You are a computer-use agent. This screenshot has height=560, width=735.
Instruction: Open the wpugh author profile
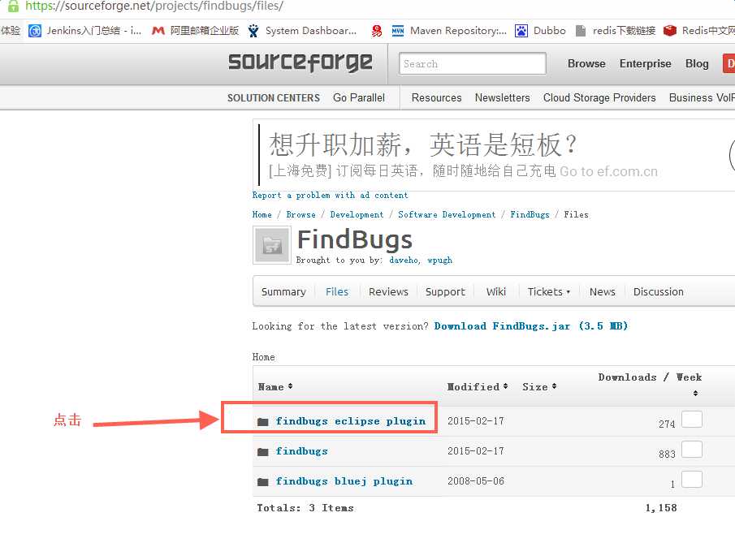439,260
